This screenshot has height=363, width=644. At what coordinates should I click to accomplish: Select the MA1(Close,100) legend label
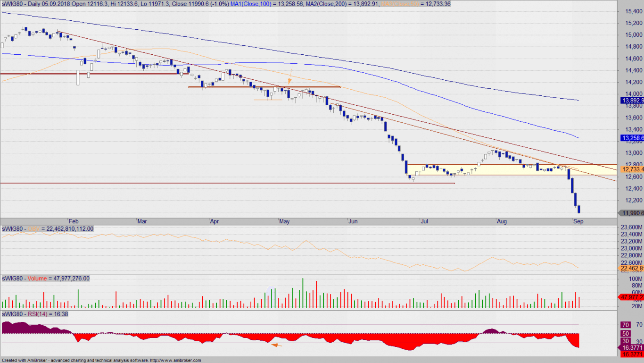(251, 4)
